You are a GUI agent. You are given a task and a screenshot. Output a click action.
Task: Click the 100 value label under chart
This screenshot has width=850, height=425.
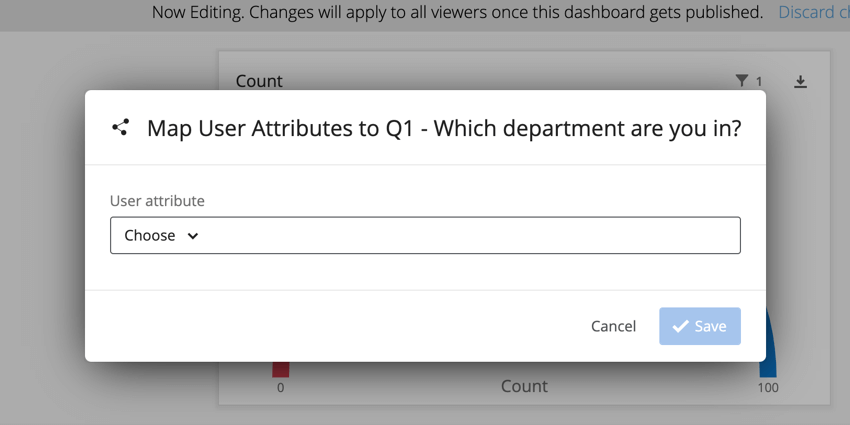(x=768, y=388)
